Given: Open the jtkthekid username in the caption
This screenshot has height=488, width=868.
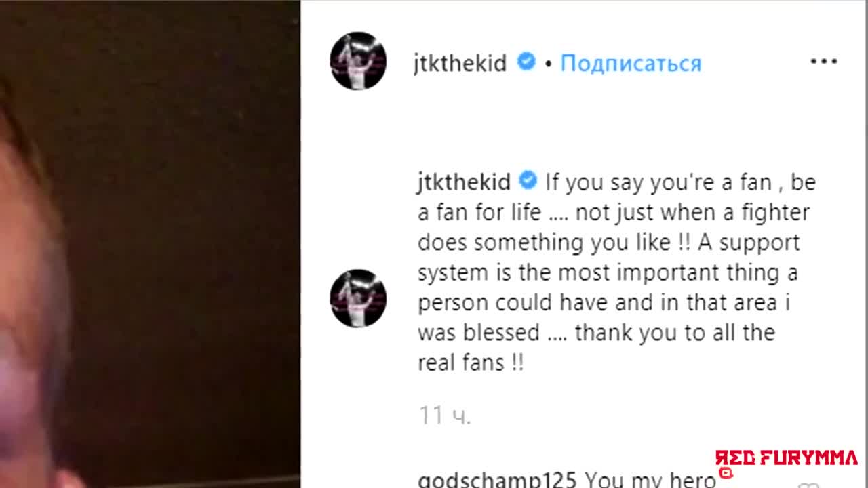Looking at the screenshot, I should point(464,182).
